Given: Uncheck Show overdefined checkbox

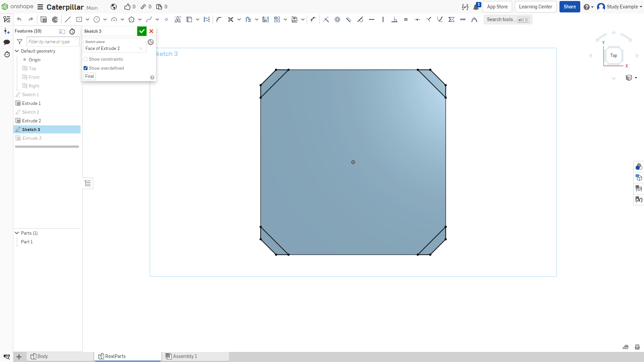Looking at the screenshot, I should coord(86,68).
